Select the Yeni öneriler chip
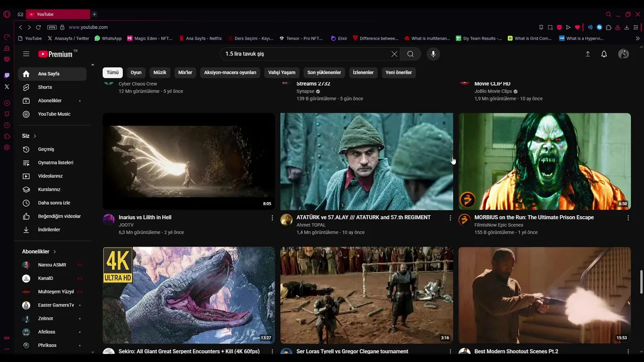Image resolution: width=644 pixels, height=362 pixels. [x=398, y=72]
